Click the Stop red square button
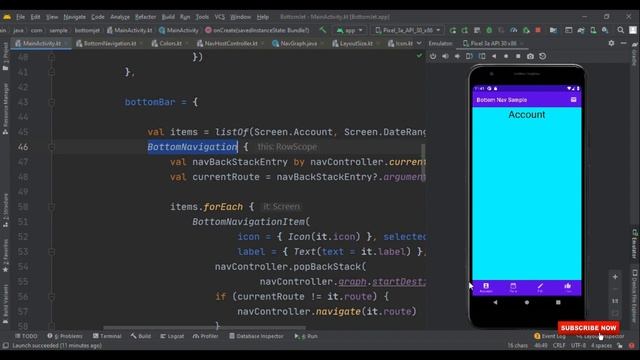This screenshot has height=360, width=640. pos(538,30)
